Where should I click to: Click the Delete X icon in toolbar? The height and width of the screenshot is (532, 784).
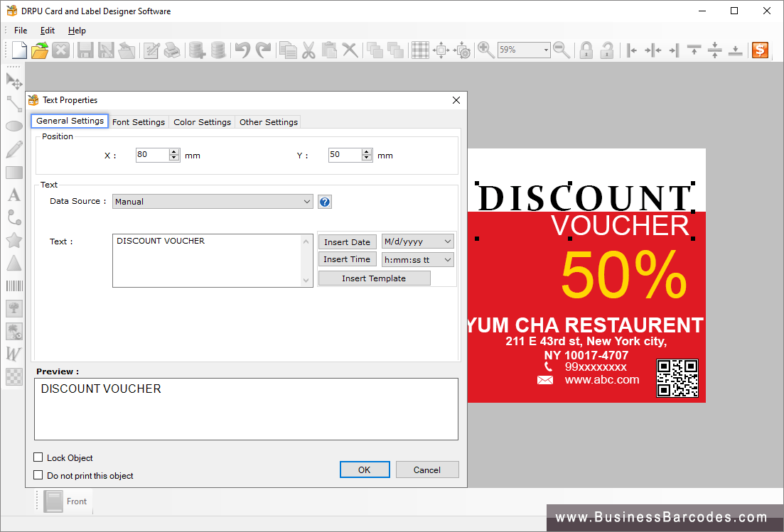350,50
